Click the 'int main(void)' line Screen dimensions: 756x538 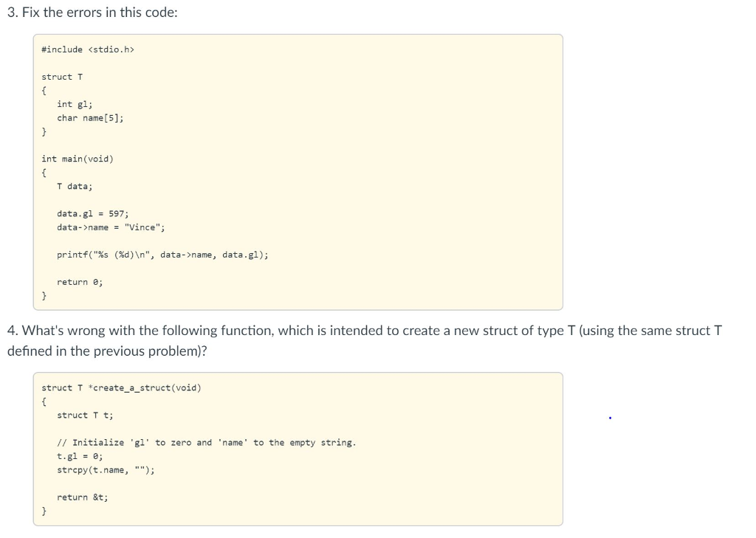(77, 159)
